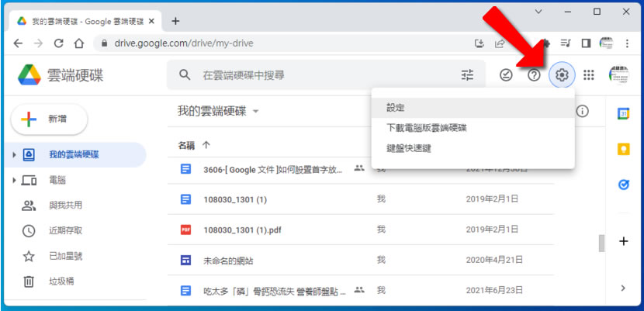Go to Chrome home page
The height and width of the screenshot is (311, 644).
tap(79, 43)
